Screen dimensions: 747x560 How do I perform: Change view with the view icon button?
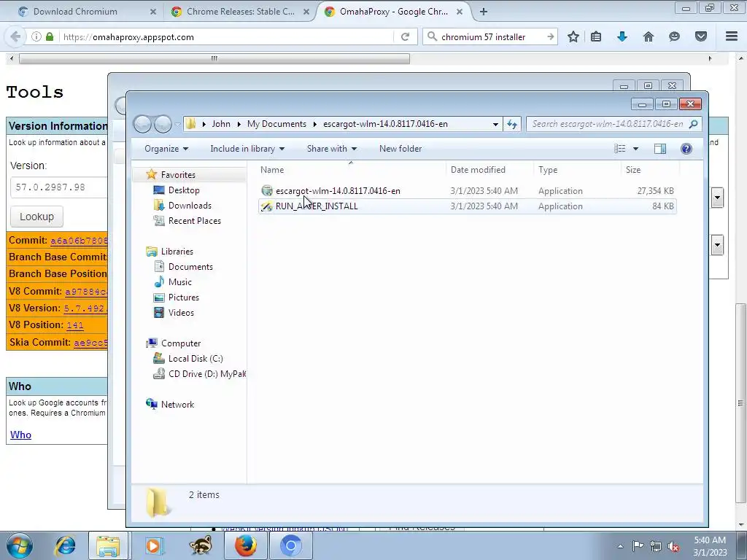click(619, 149)
